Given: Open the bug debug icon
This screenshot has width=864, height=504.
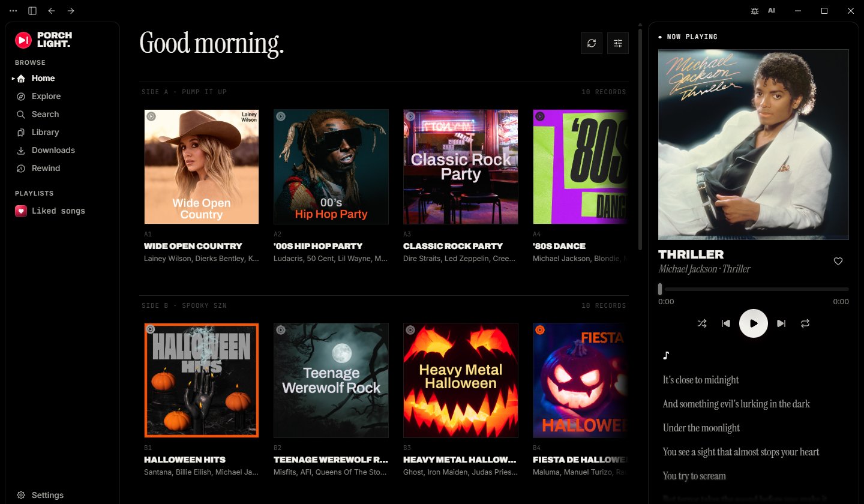Looking at the screenshot, I should pos(755,11).
